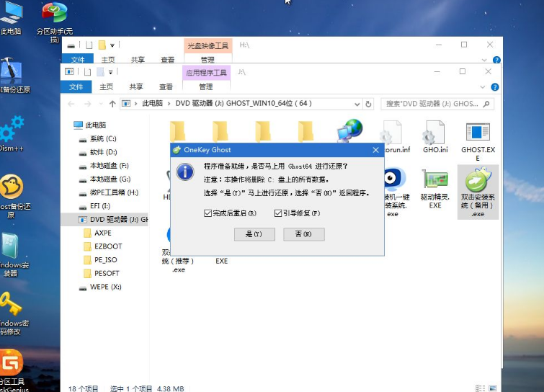Select the network globe program icon
The width and height of the screenshot is (544, 392).
coord(349,130)
